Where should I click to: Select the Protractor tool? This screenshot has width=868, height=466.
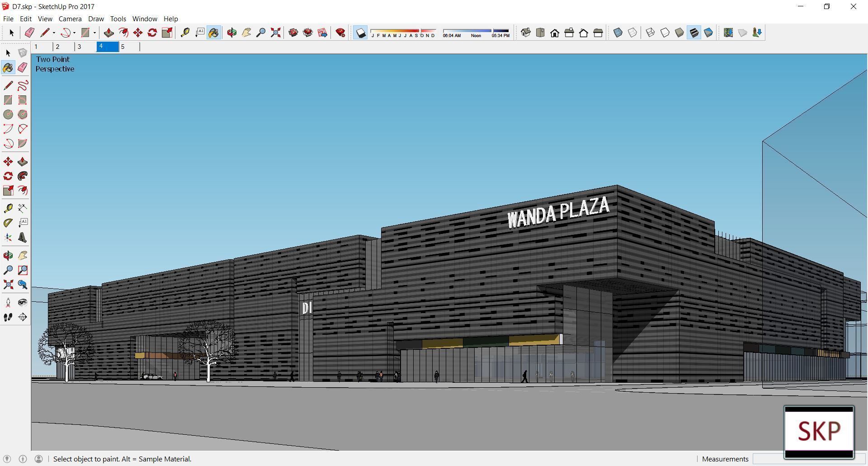(8, 223)
